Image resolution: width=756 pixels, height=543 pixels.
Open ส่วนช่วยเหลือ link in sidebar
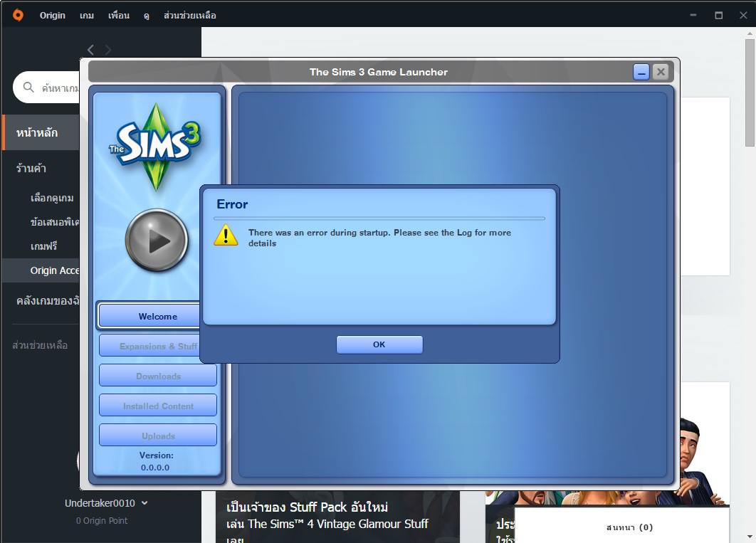click(x=40, y=345)
